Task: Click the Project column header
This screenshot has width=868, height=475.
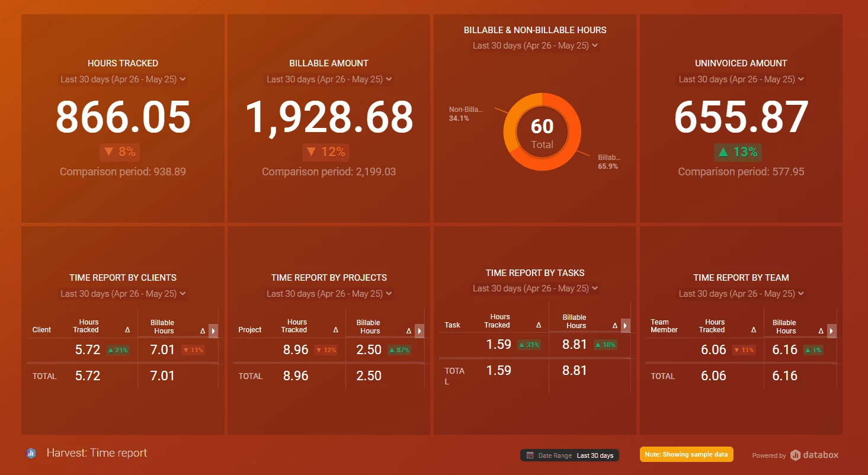Action: click(249, 330)
